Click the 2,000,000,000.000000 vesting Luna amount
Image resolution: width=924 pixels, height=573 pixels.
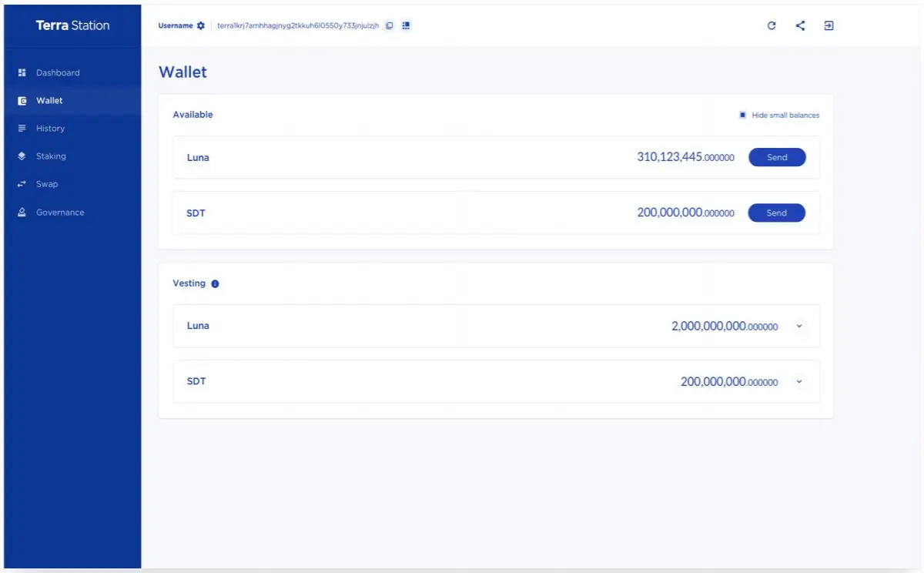coord(725,326)
